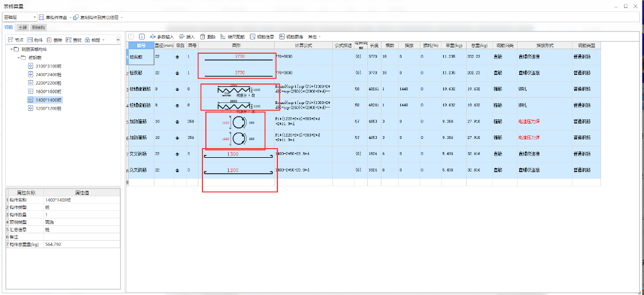Click the row 3 绑扎 splice cell

(544, 89)
